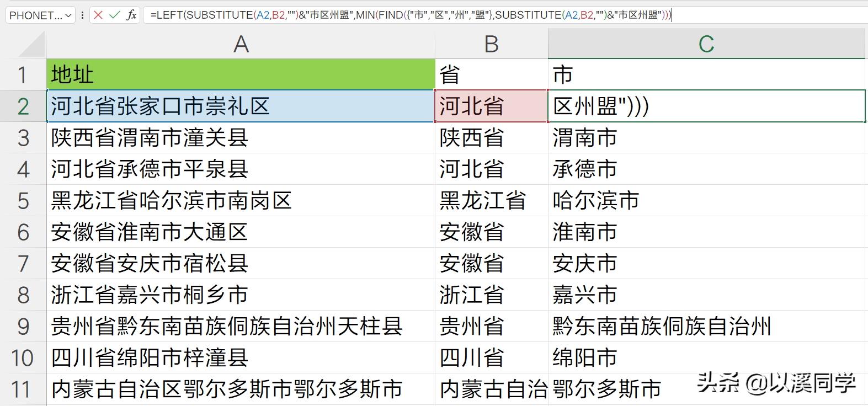Click cell B7 containing 安徽省

pyautogui.click(x=492, y=263)
